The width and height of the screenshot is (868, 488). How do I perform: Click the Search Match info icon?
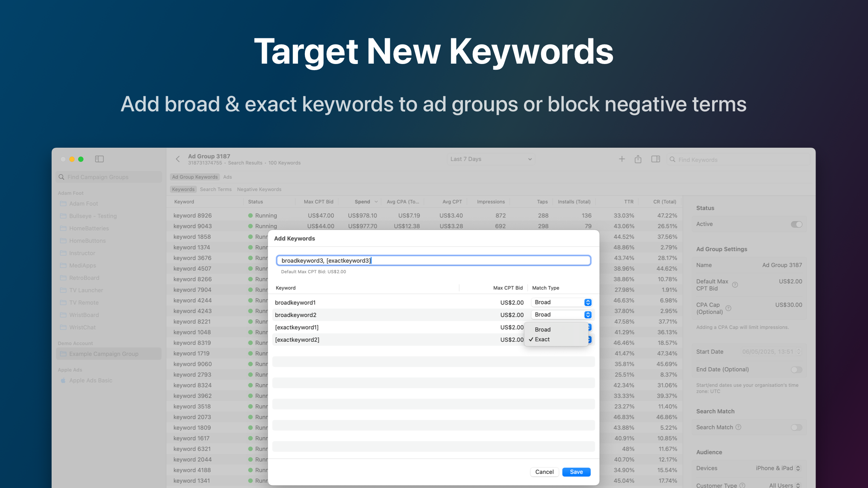click(x=739, y=427)
